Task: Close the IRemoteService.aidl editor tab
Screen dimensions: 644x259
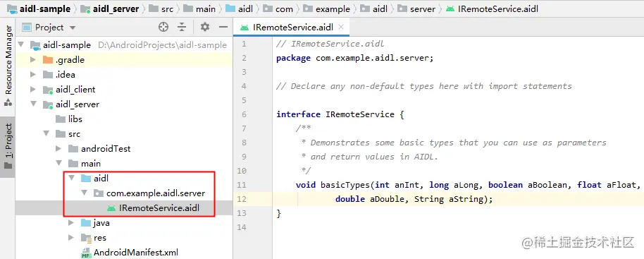Action: pyautogui.click(x=340, y=28)
